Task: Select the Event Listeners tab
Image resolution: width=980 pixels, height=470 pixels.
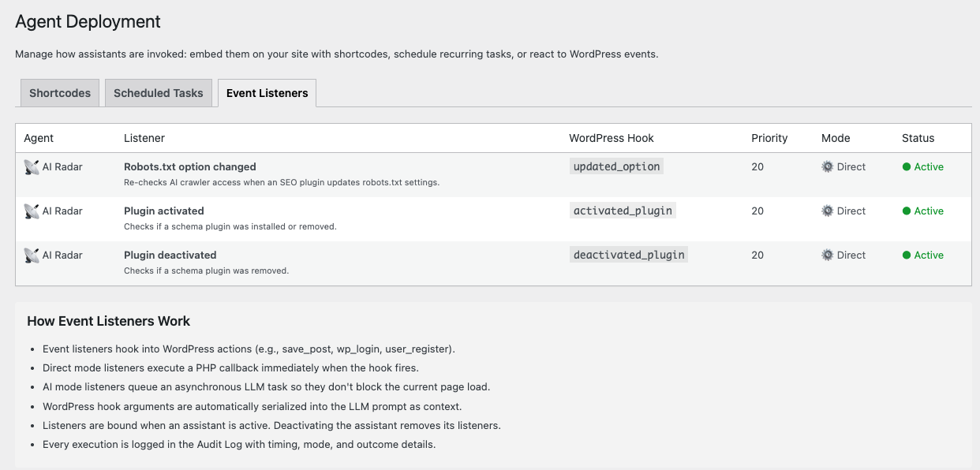Action: pos(267,93)
